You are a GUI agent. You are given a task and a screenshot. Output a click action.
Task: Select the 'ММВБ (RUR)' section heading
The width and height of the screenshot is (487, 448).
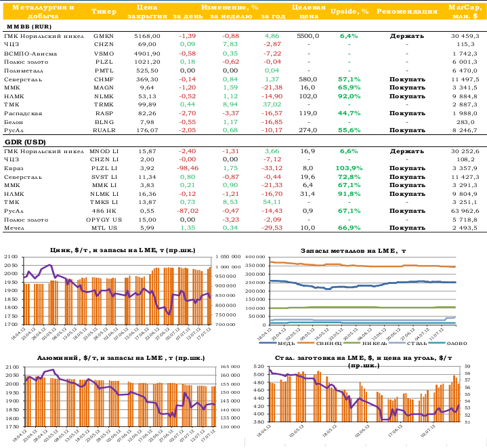28,26
